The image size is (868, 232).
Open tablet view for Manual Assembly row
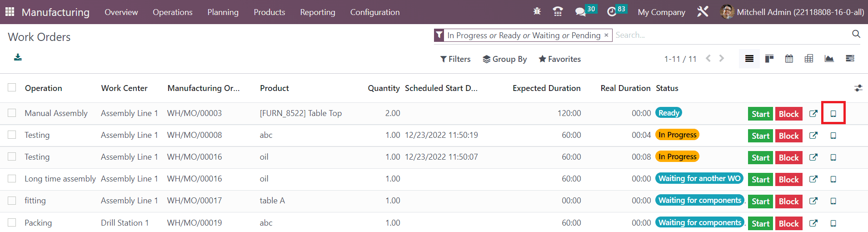pyautogui.click(x=833, y=114)
